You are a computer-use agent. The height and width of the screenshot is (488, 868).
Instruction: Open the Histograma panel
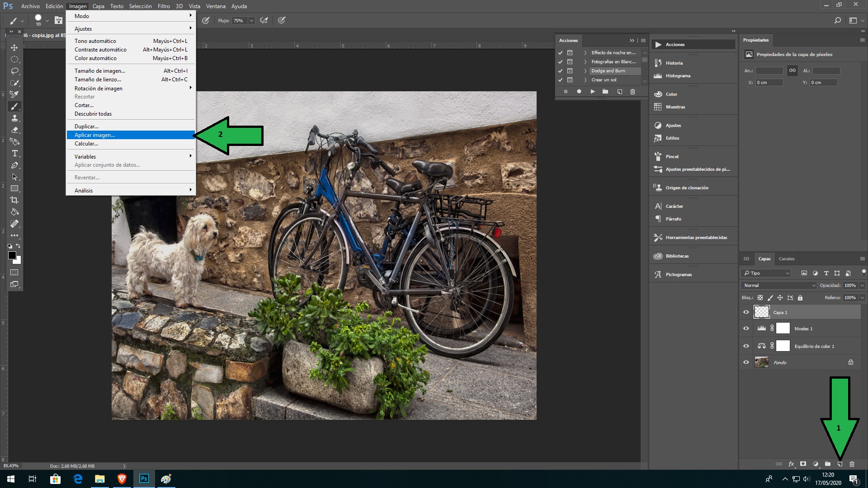coord(678,75)
